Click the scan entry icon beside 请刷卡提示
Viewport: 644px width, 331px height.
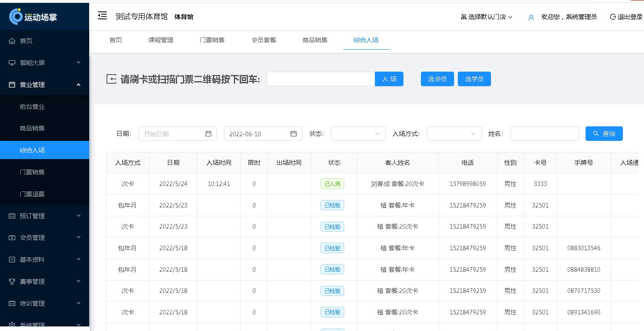(111, 79)
